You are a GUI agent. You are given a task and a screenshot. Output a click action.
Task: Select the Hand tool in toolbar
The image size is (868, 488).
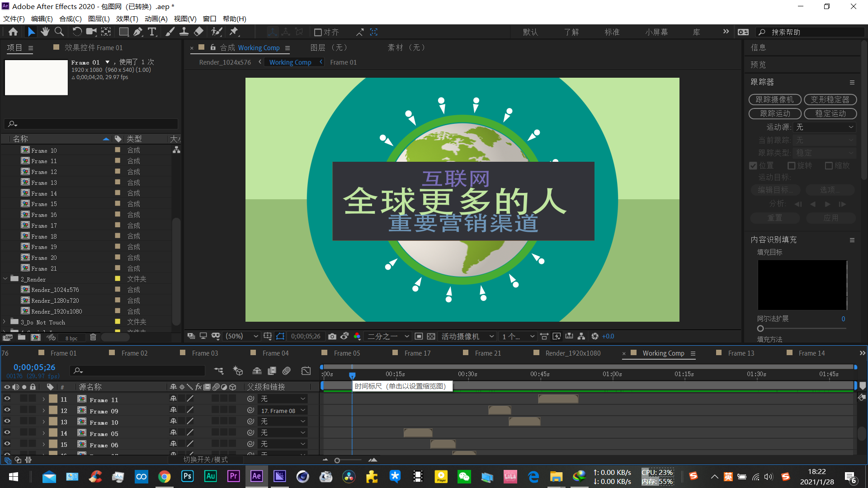(x=45, y=32)
